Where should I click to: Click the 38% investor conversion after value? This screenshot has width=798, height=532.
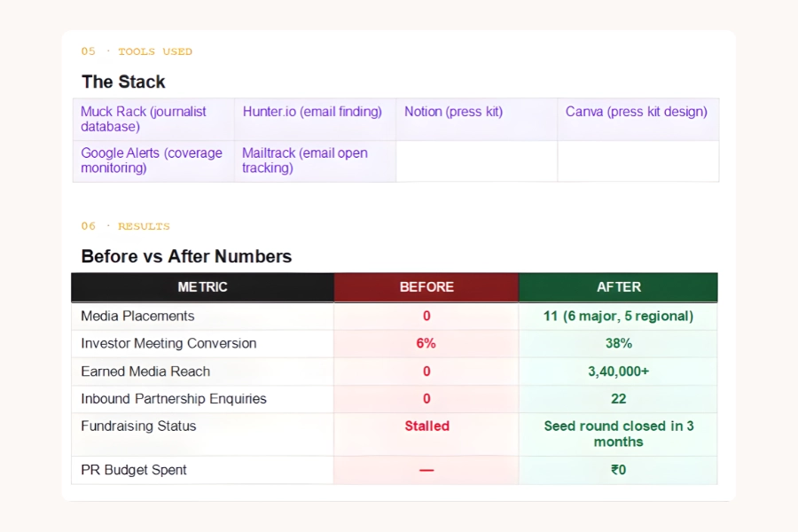[618, 343]
